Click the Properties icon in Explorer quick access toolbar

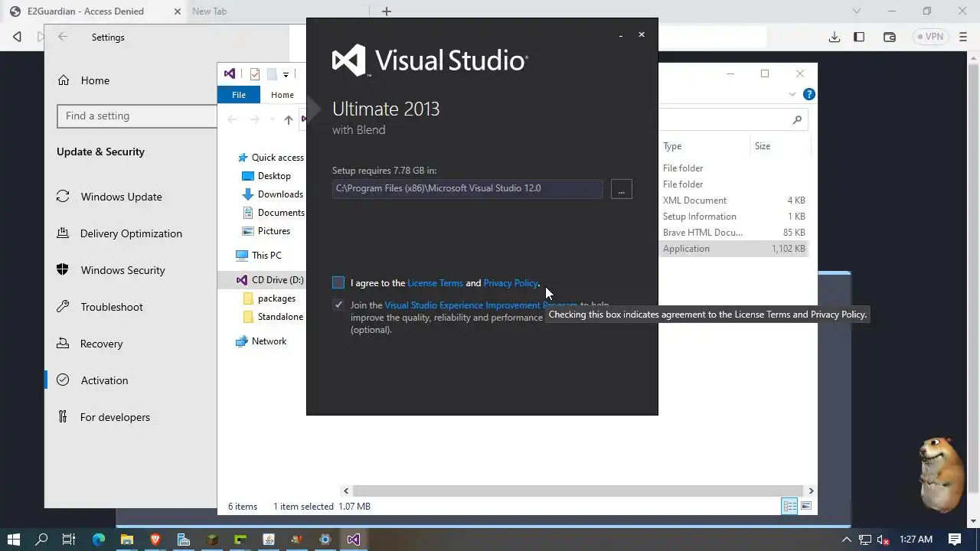pos(255,74)
